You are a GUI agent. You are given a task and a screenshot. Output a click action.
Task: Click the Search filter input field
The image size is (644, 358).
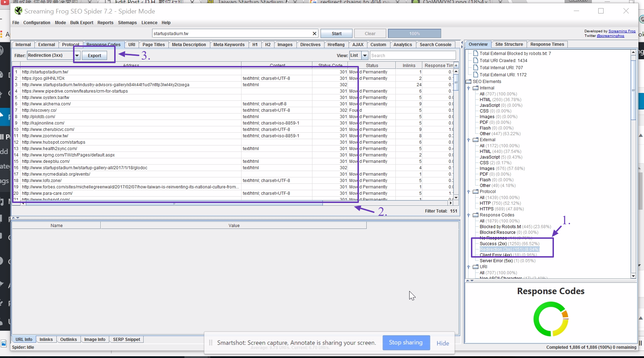point(413,55)
